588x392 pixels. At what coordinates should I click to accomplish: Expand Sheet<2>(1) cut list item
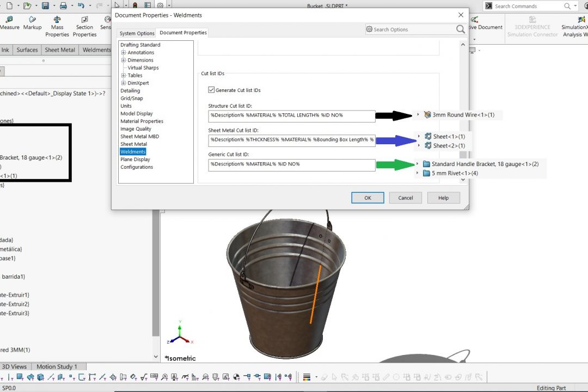[x=419, y=145]
